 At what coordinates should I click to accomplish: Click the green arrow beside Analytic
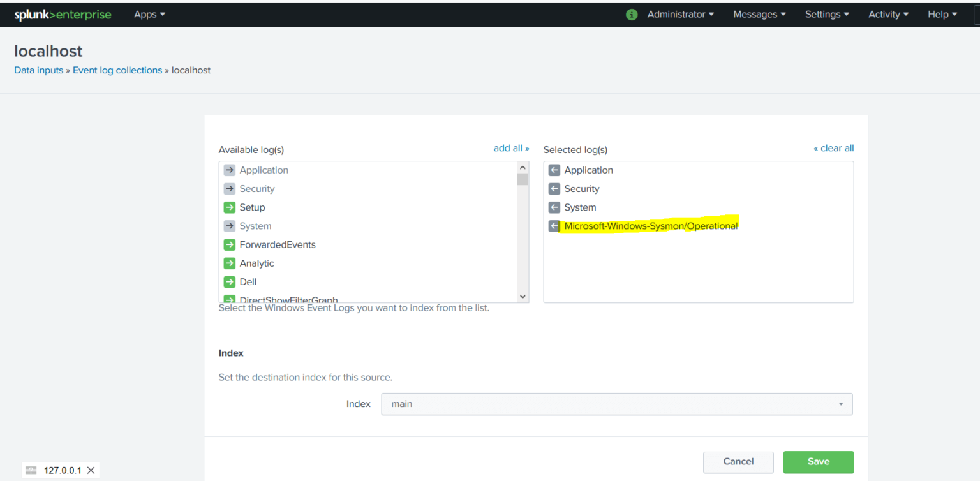coord(230,263)
